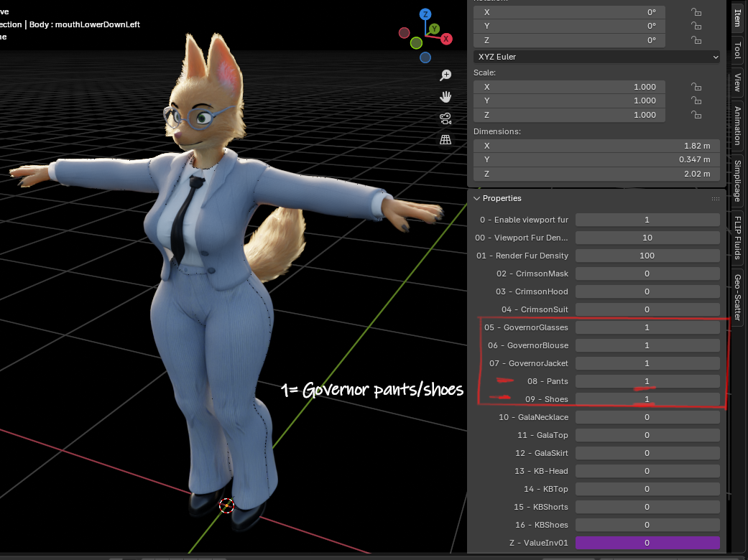This screenshot has width=748, height=560.
Task: Click the 09 - Shoes property value
Action: [647, 399]
